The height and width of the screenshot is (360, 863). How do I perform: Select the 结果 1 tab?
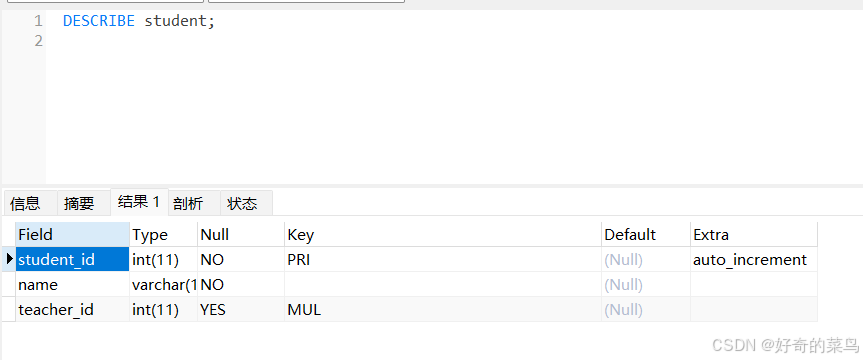[139, 202]
